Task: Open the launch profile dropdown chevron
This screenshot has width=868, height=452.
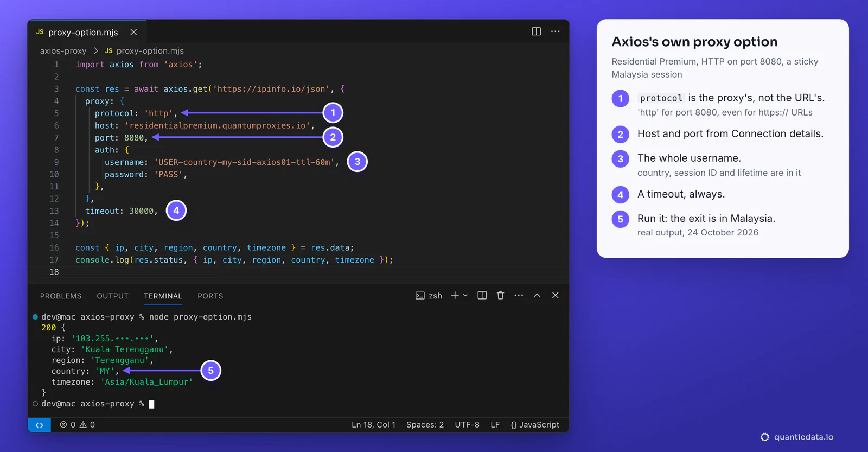Action: [x=465, y=296]
